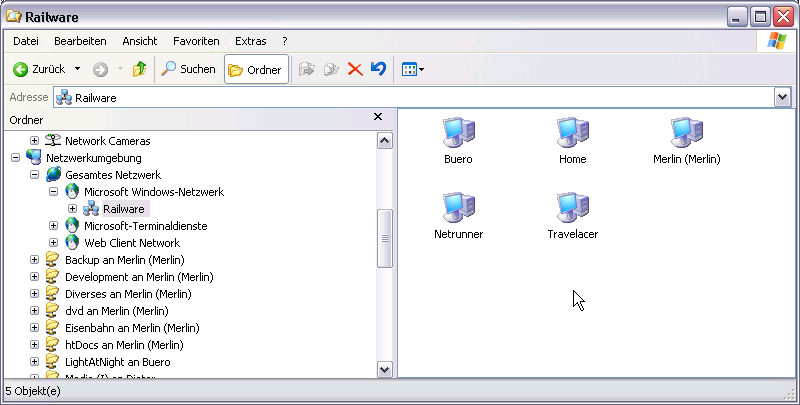Image resolution: width=800 pixels, height=405 pixels.
Task: Collapse the Microsoft Windows-Netzwerk node
Action: click(54, 192)
